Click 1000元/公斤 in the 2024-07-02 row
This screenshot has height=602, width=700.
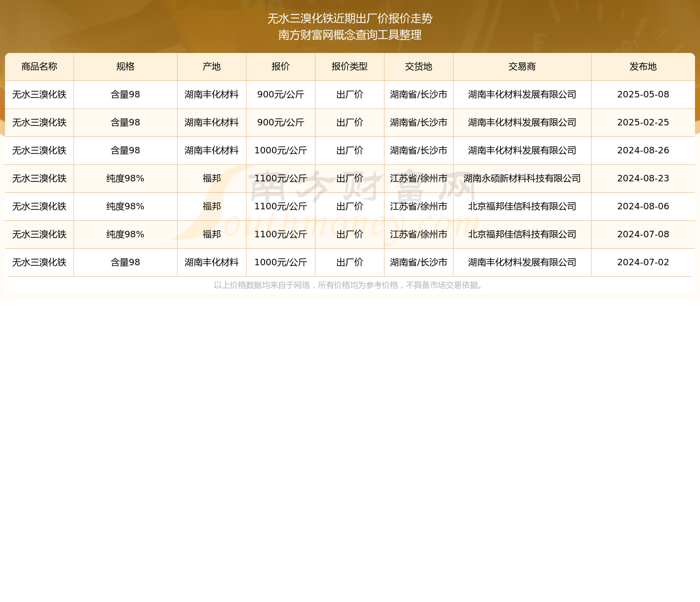coord(280,262)
